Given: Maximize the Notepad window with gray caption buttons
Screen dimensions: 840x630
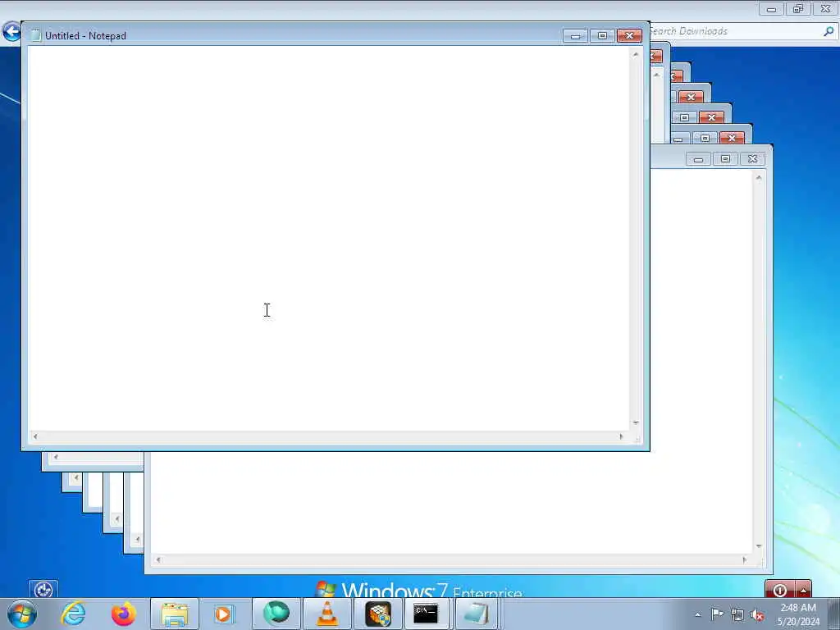Looking at the screenshot, I should click(725, 159).
